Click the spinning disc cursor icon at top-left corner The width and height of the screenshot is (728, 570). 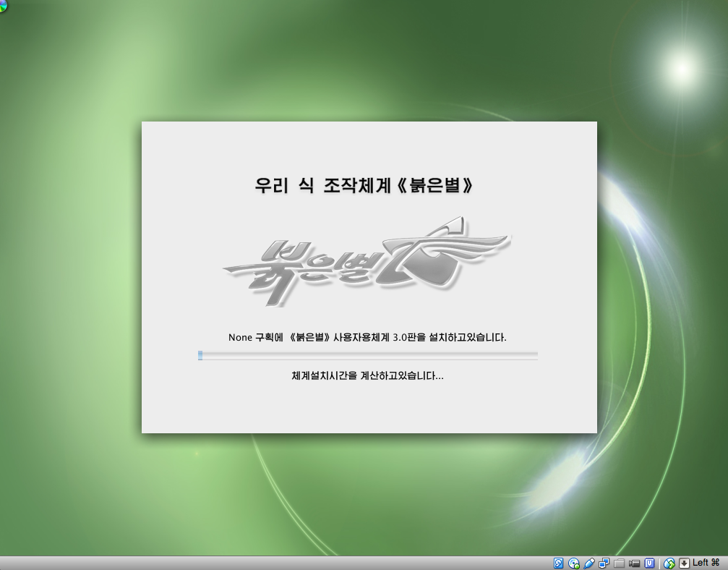point(3,6)
